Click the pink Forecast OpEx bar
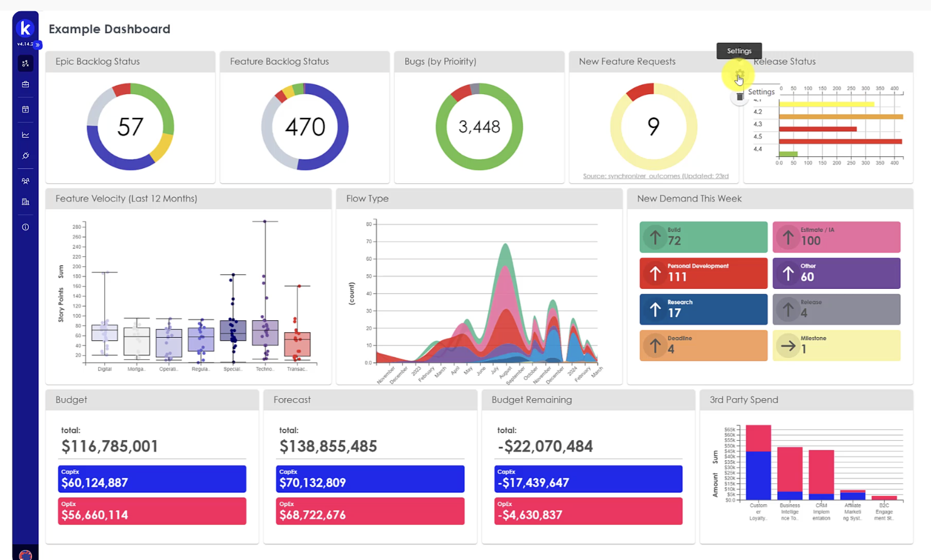The height and width of the screenshot is (560, 931). (x=370, y=511)
